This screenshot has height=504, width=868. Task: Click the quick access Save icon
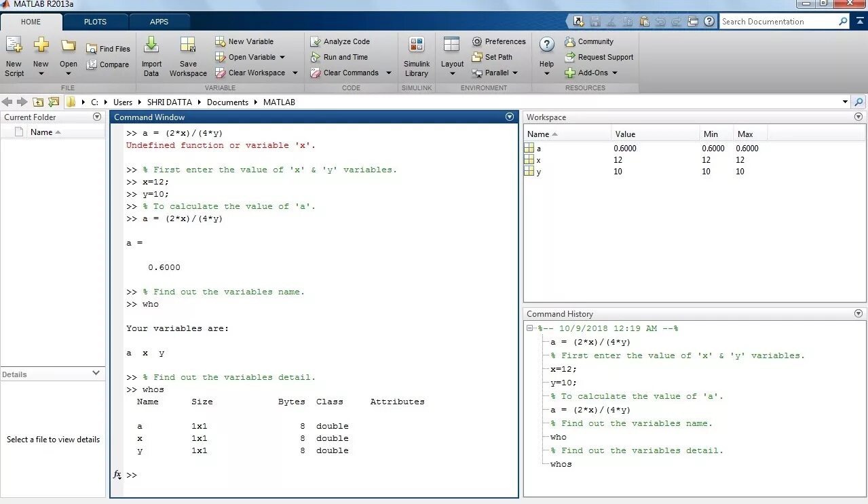[x=595, y=21]
